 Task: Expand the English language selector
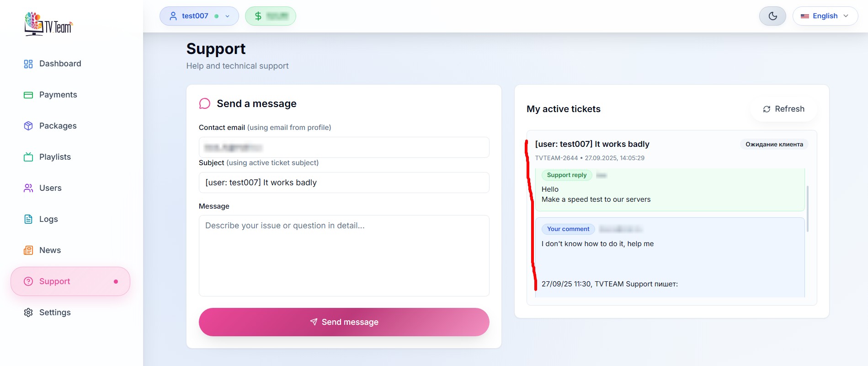coord(825,16)
